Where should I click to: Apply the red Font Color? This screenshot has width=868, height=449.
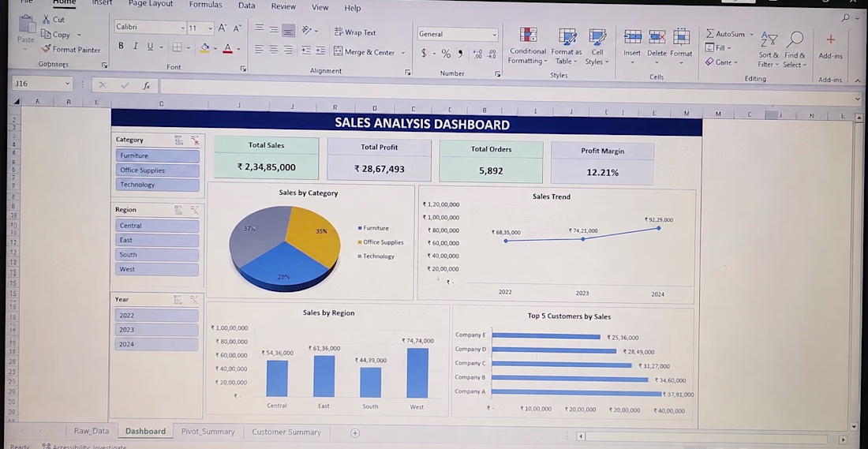click(227, 49)
